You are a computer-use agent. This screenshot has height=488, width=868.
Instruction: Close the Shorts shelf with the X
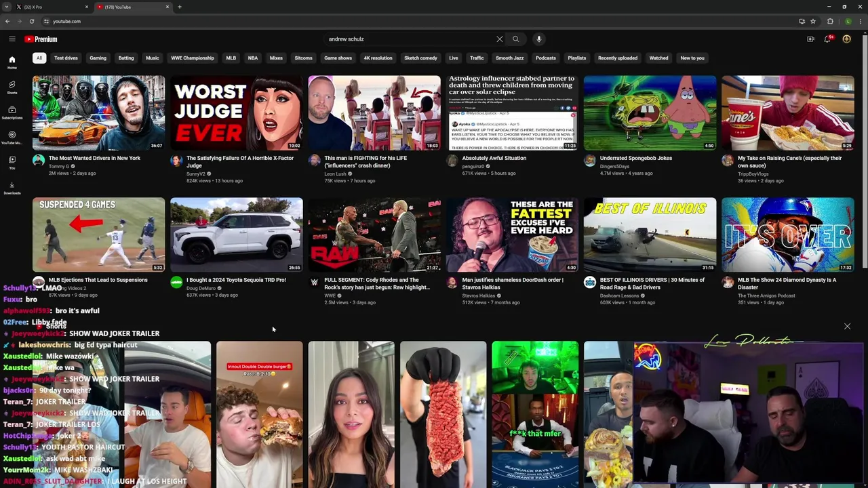tap(847, 327)
